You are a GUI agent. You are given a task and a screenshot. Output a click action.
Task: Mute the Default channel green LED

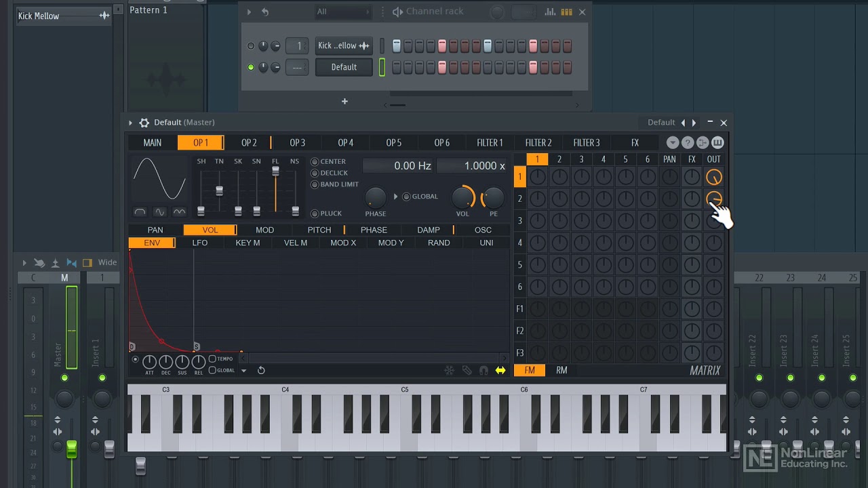coord(251,67)
